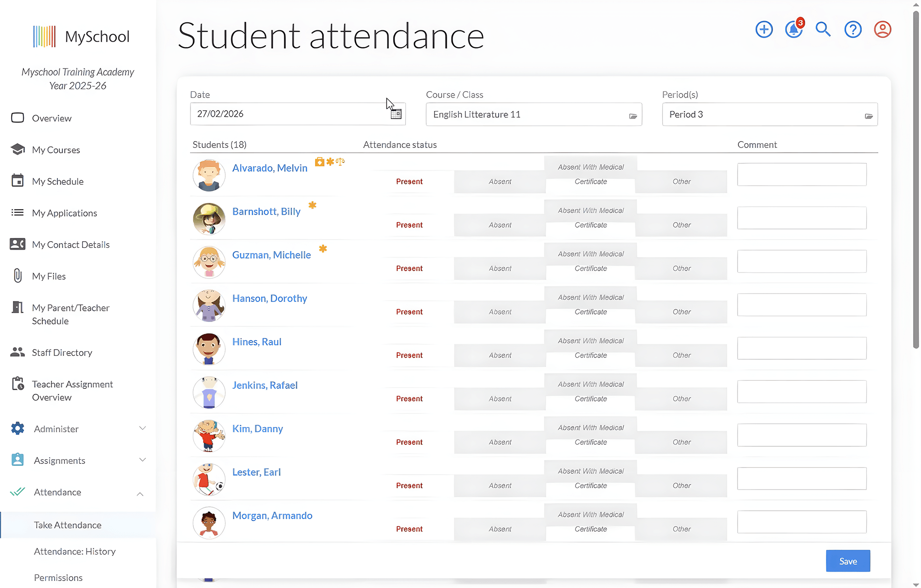Click the Staff Directory people icon
The image size is (921, 588).
click(18, 352)
